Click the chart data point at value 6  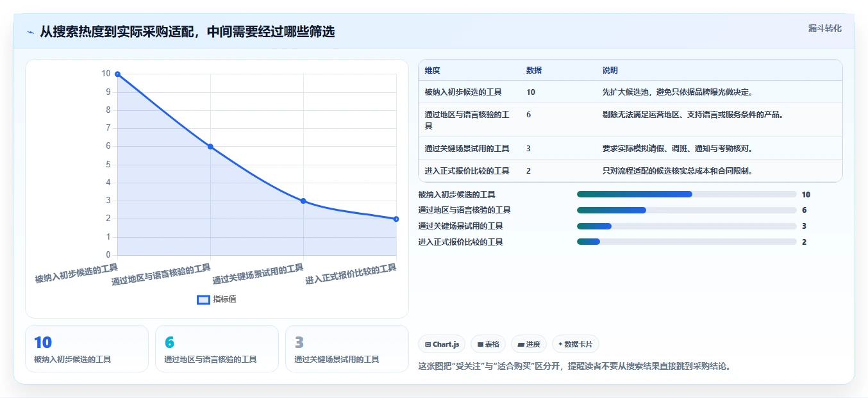(x=210, y=147)
